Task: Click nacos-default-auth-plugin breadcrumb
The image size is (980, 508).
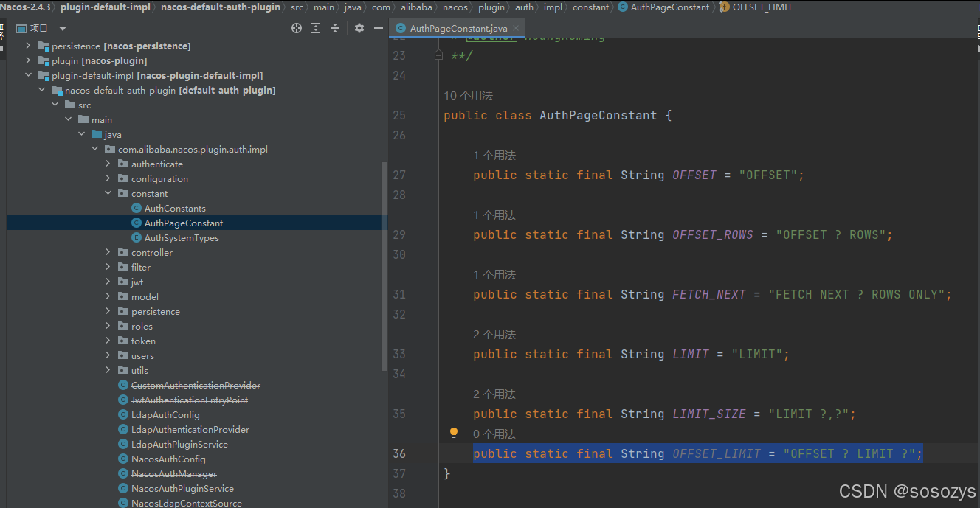Action: click(x=220, y=7)
